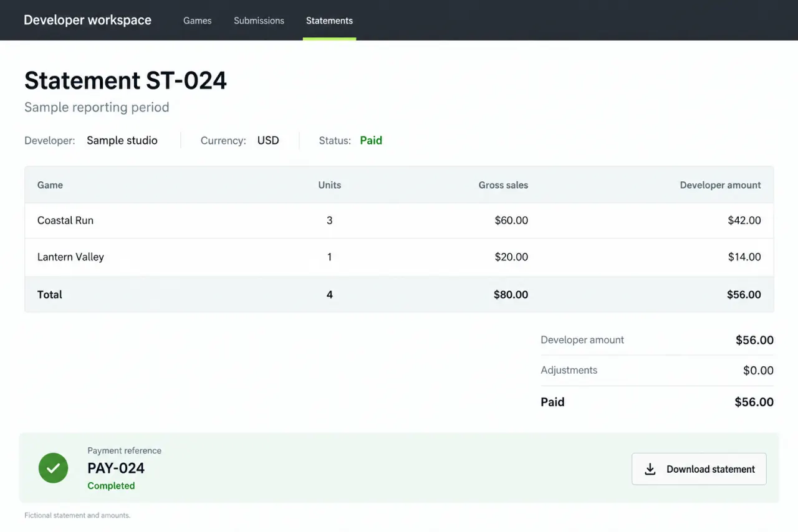Click the total units value 4

tap(330, 295)
